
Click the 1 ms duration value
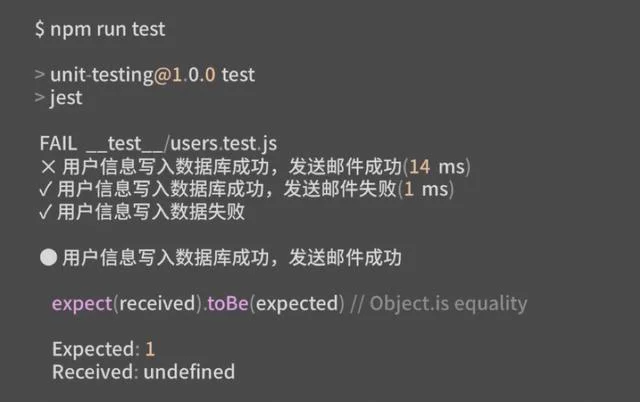coord(426,189)
